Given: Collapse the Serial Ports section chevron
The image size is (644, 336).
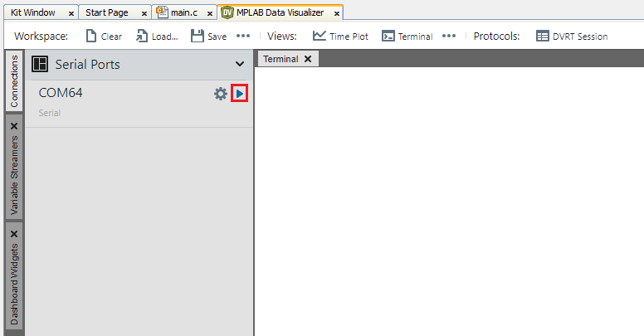Looking at the screenshot, I should click(240, 64).
